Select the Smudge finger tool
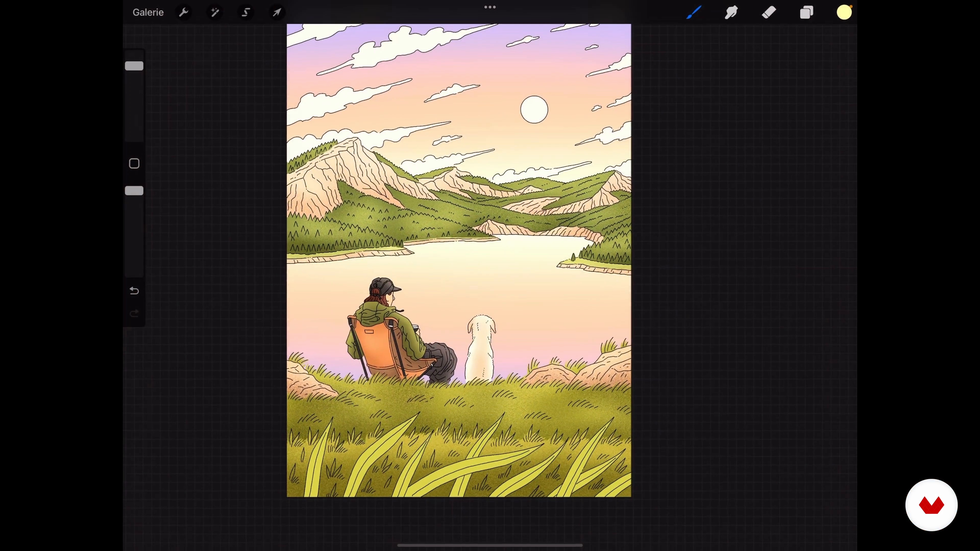 (x=731, y=12)
